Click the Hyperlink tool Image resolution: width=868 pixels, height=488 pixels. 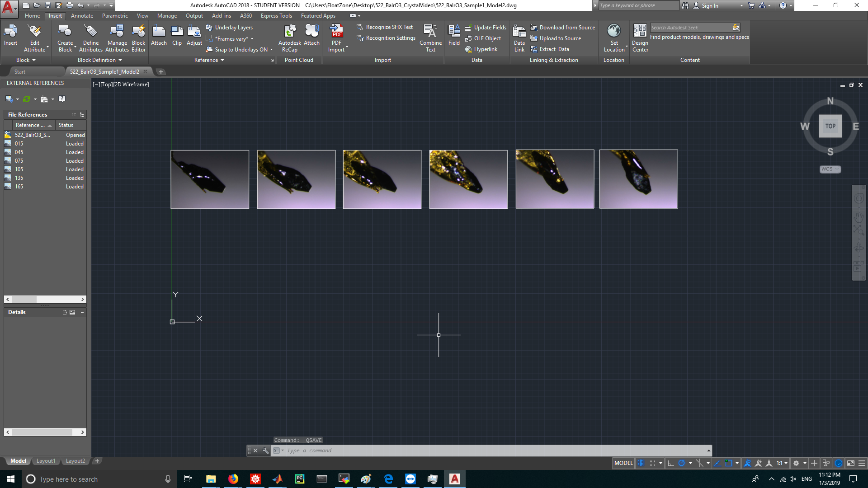(481, 49)
